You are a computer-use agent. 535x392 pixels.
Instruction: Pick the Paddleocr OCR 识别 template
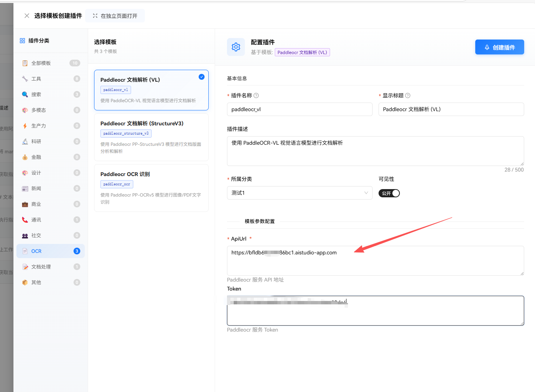(151, 188)
